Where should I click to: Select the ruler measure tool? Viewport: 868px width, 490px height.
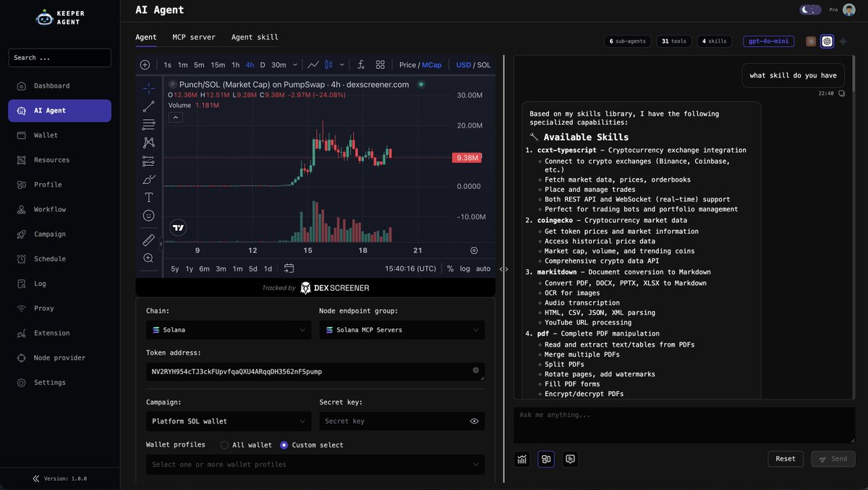[x=148, y=240]
